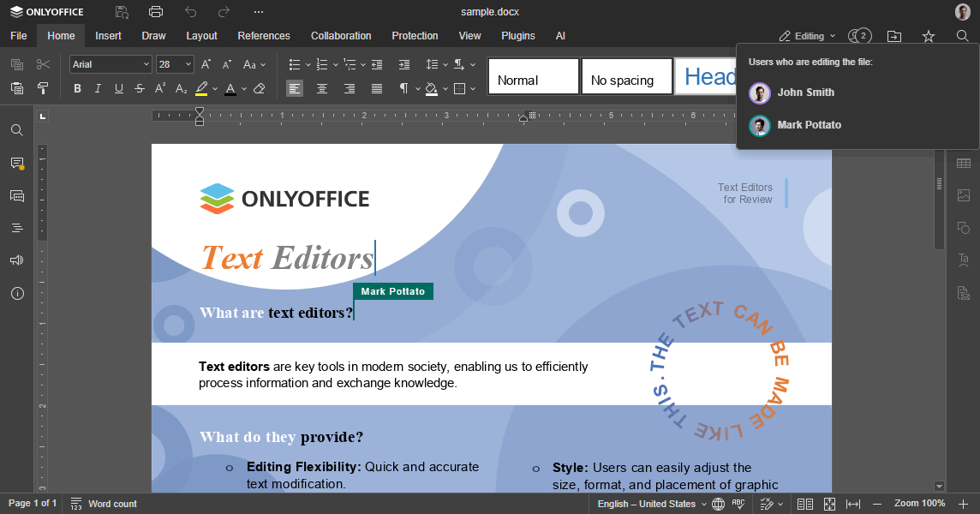Toggle Underline formatting
980x514 pixels.
[119, 89]
